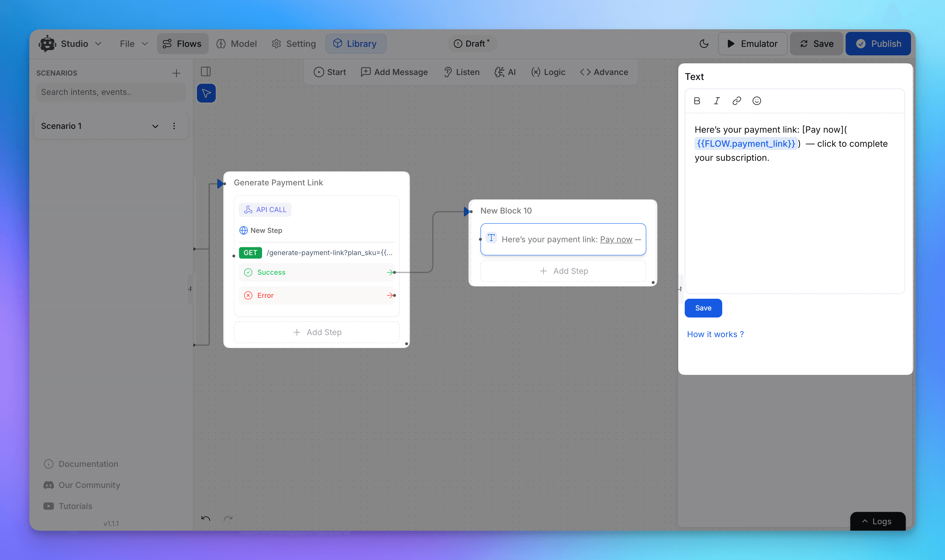The width and height of the screenshot is (945, 560).
Task: Click the green Success check icon
Action: tap(248, 272)
